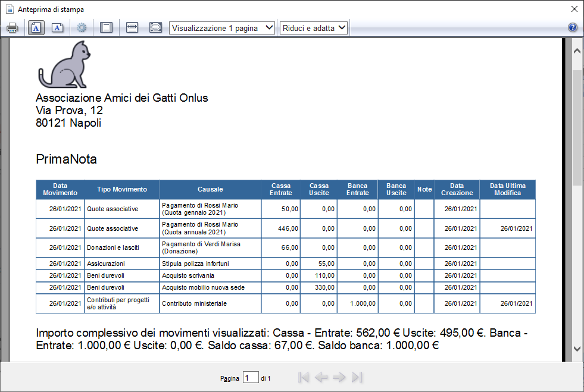Close the Anteprima di stampa window

[574, 9]
